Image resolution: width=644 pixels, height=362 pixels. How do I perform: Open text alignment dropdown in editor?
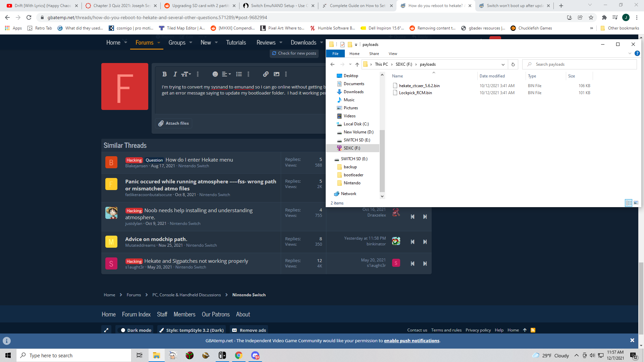[x=226, y=74]
